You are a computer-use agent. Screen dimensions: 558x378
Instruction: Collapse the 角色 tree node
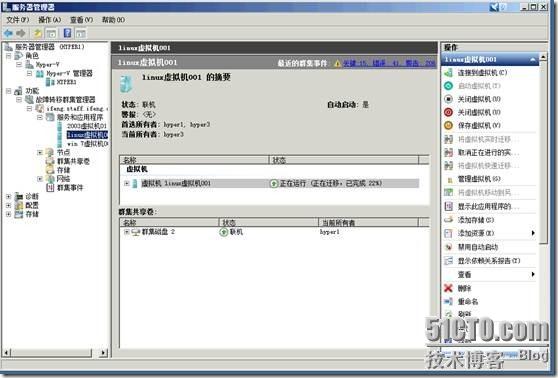point(9,56)
